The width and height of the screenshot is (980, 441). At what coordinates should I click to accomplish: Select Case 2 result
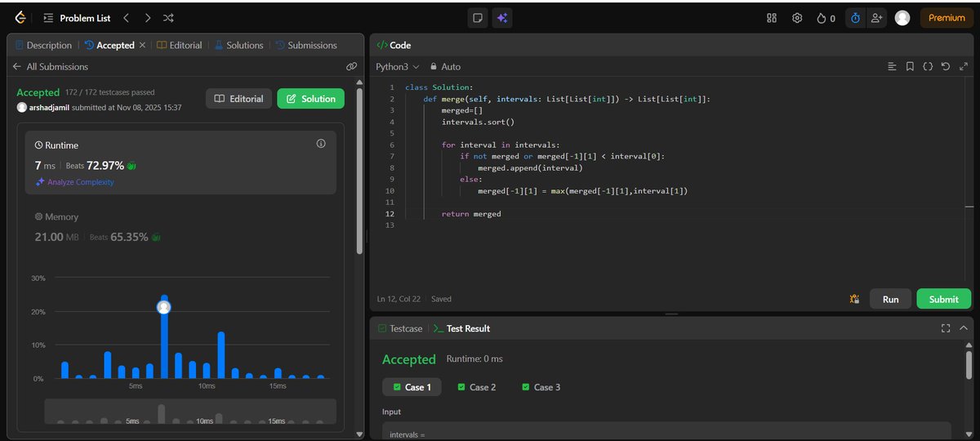(476, 387)
